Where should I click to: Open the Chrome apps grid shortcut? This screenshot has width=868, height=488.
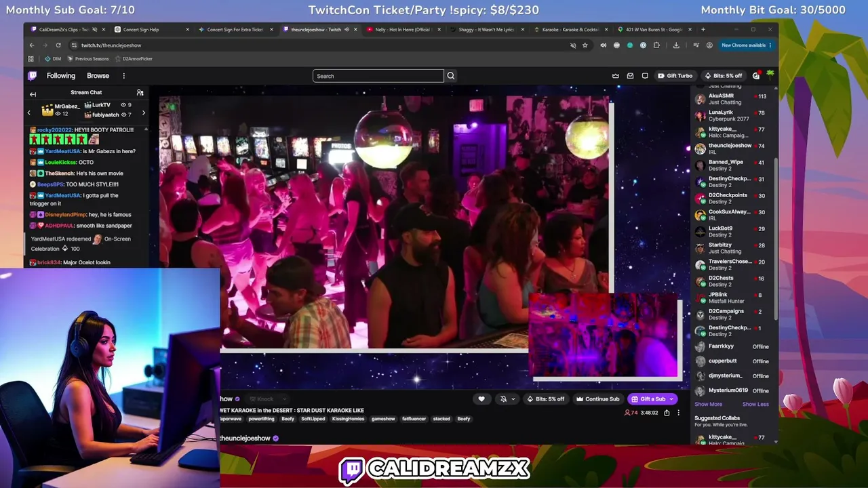[31, 59]
